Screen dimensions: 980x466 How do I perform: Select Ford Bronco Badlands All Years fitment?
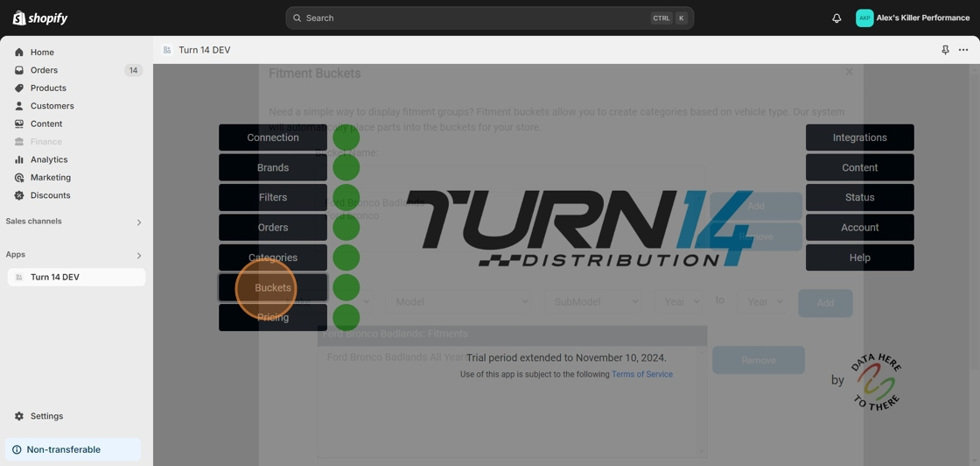(397, 357)
